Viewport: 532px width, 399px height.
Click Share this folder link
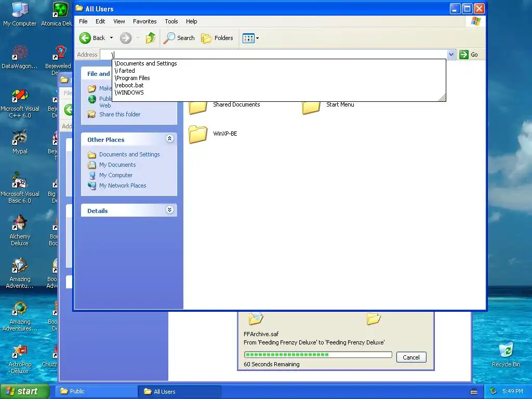coord(120,114)
